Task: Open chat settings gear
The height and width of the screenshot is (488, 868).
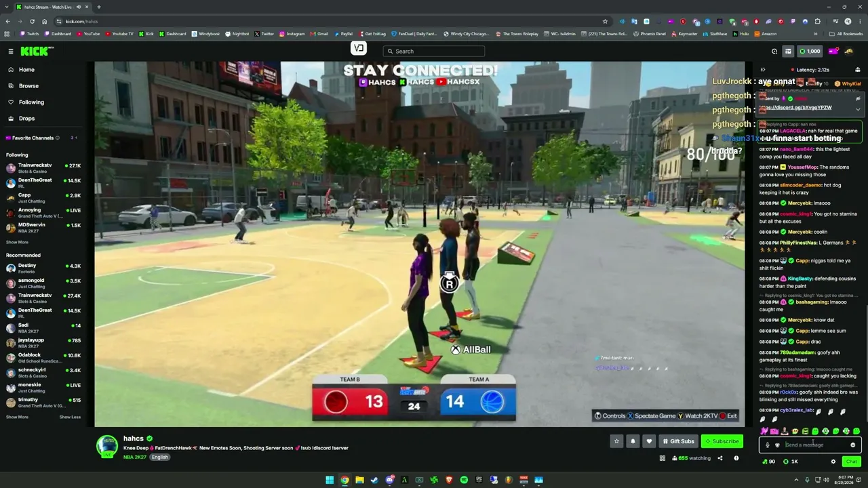Action: (833, 462)
